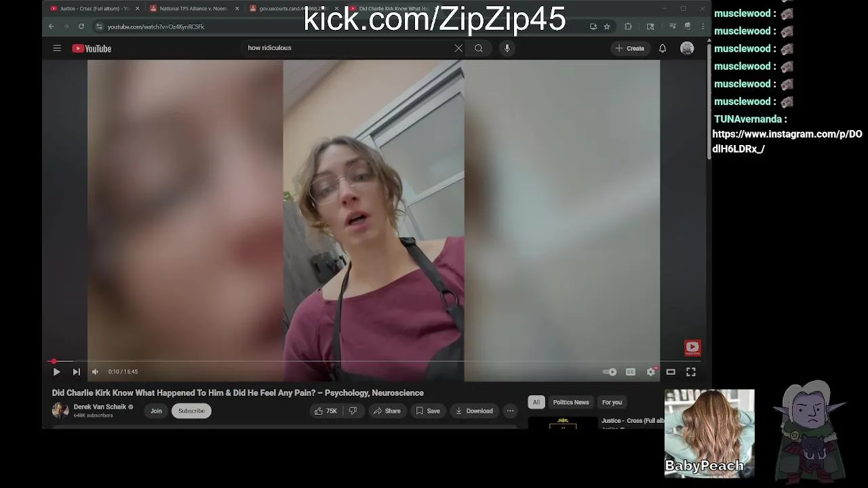Screen dimensions: 868x488
Task: Subscribe to Derek Van Schaik
Action: pos(191,411)
